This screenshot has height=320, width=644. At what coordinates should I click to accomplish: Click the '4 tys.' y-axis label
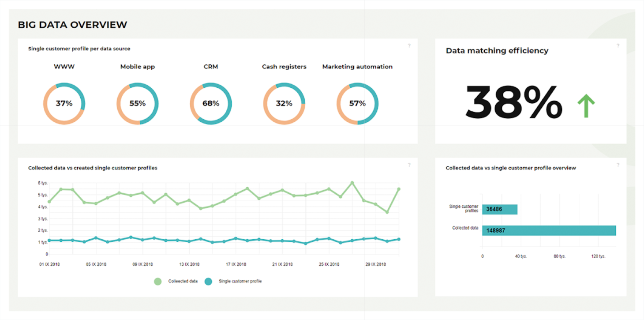pos(43,207)
